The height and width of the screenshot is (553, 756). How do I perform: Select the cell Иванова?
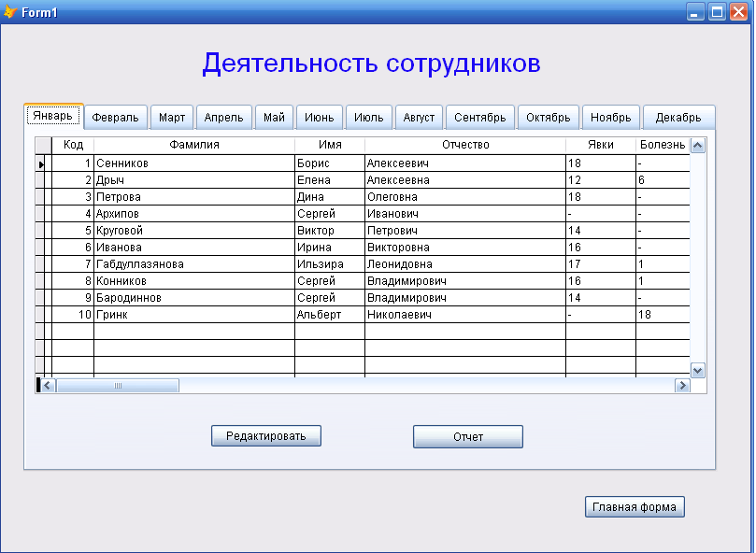click(x=194, y=248)
